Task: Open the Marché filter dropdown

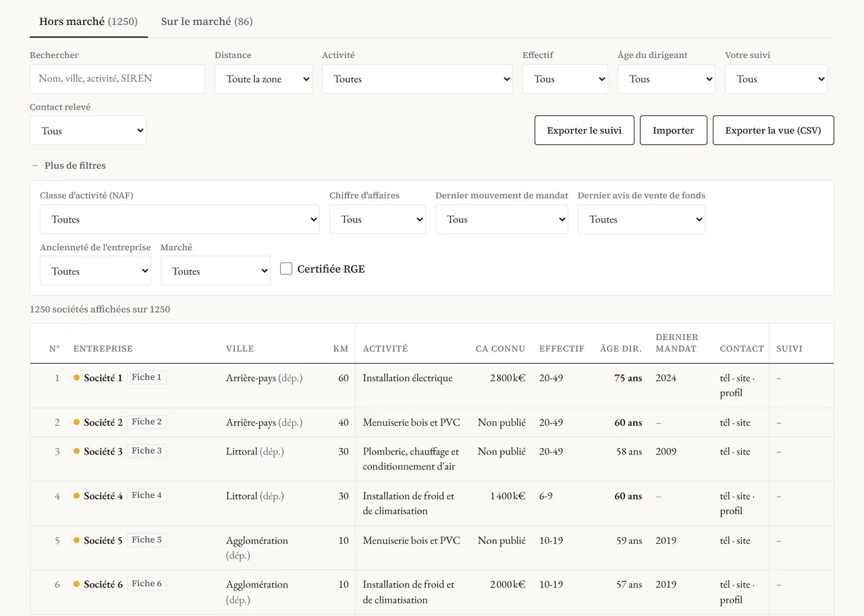Action: pos(215,271)
